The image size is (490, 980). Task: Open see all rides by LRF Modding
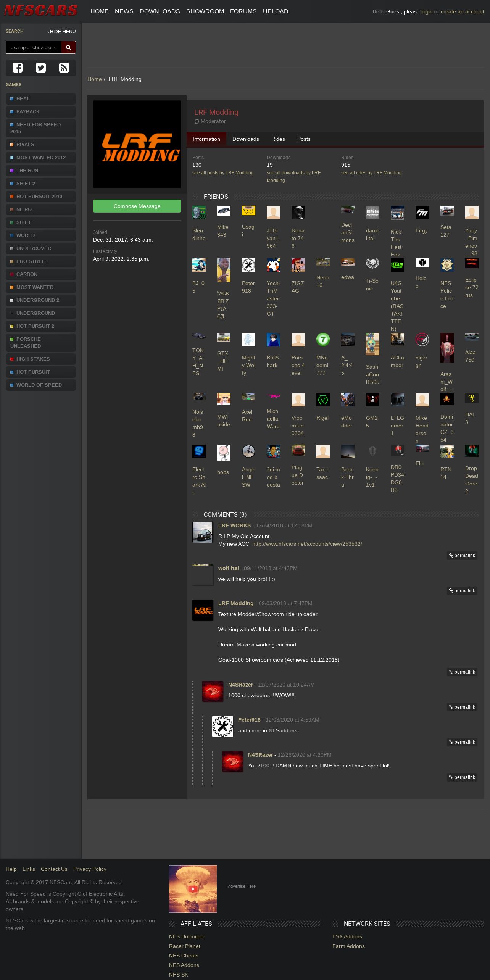click(x=371, y=173)
